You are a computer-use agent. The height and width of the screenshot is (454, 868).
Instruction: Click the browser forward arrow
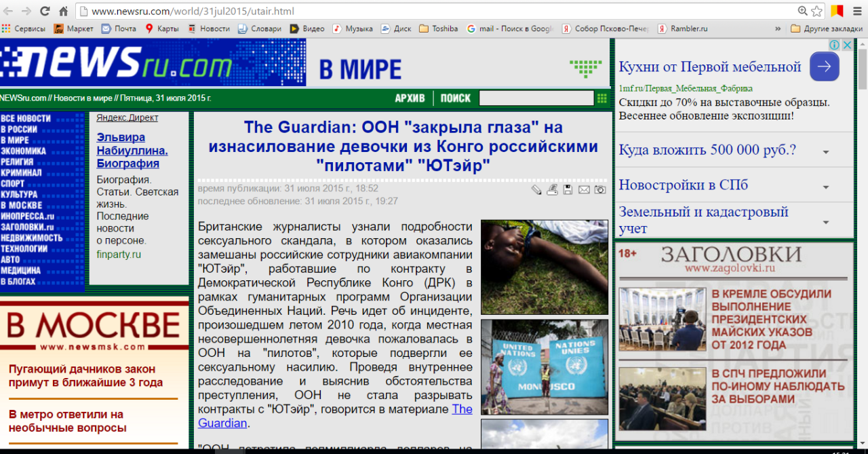(26, 11)
